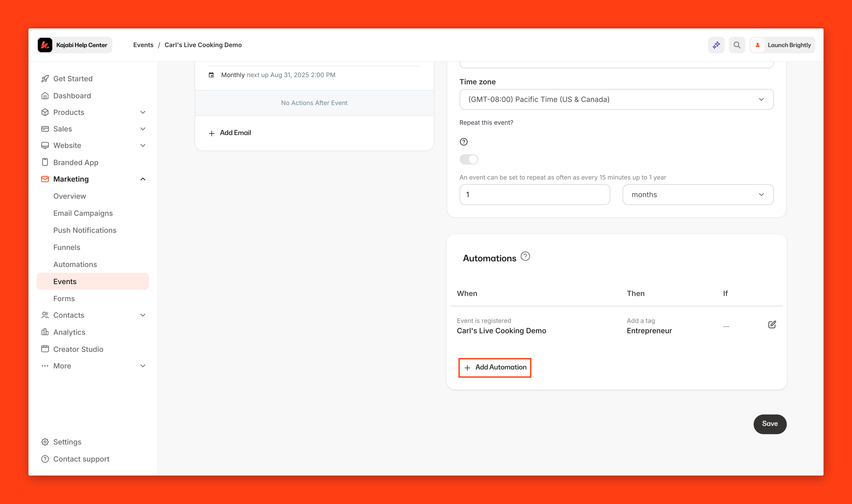Click the calendar icon beside Monthly

[x=211, y=75]
